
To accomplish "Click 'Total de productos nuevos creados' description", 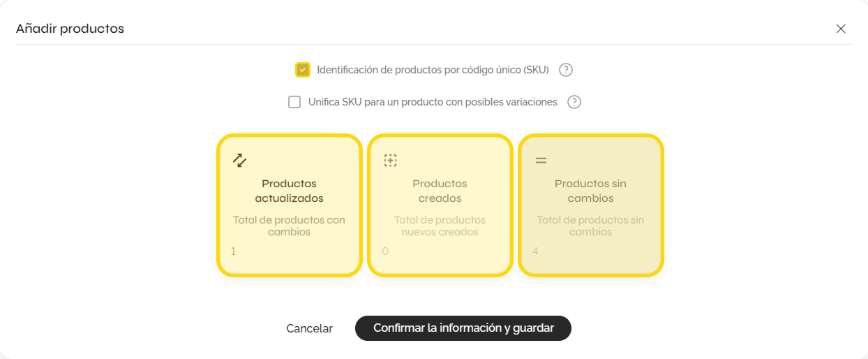I will pos(440,226).
